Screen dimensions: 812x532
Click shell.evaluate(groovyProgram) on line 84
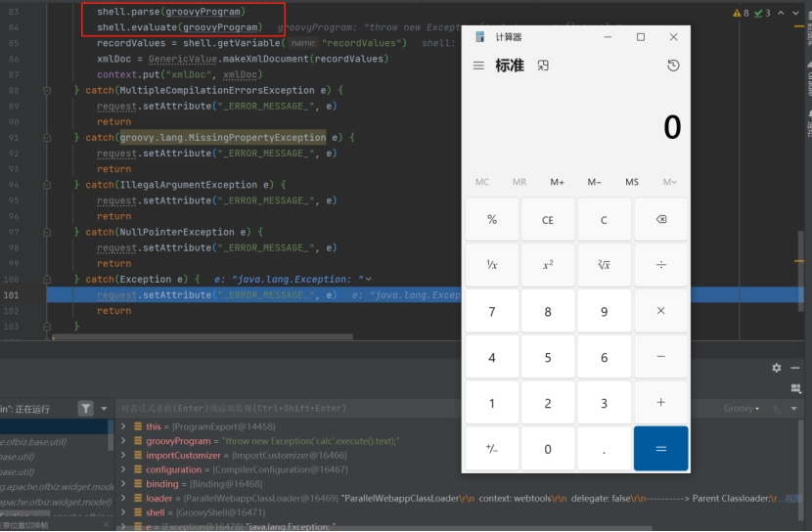pyautogui.click(x=179, y=27)
